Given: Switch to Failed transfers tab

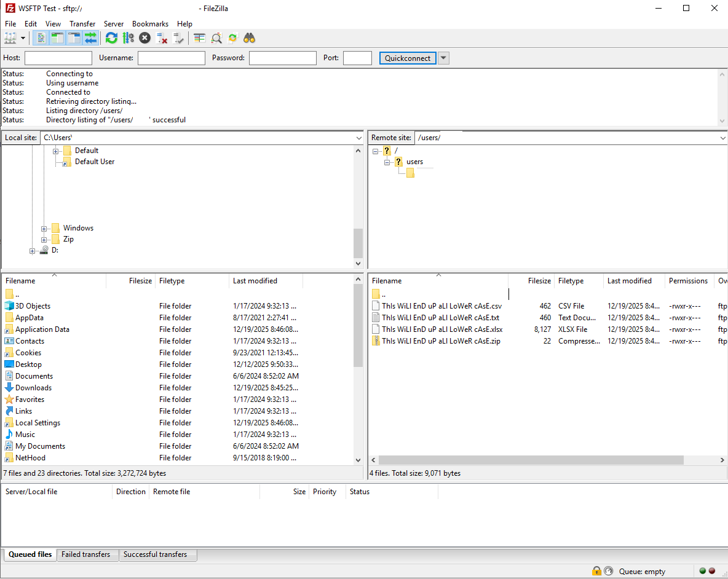Looking at the screenshot, I should click(x=86, y=554).
